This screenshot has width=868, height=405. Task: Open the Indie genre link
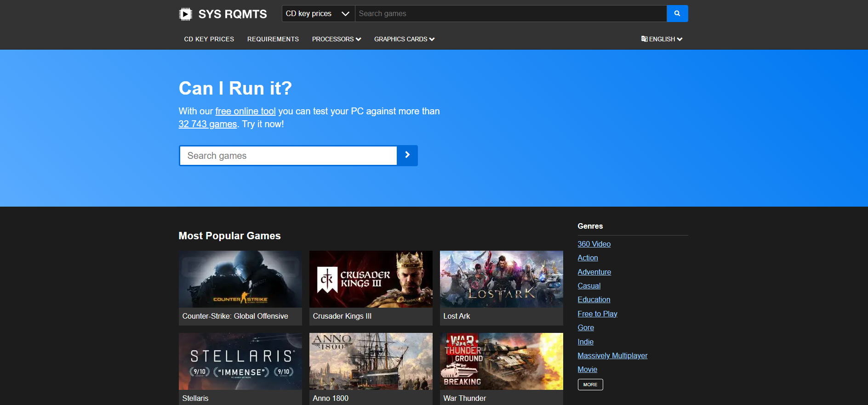[x=586, y=342]
